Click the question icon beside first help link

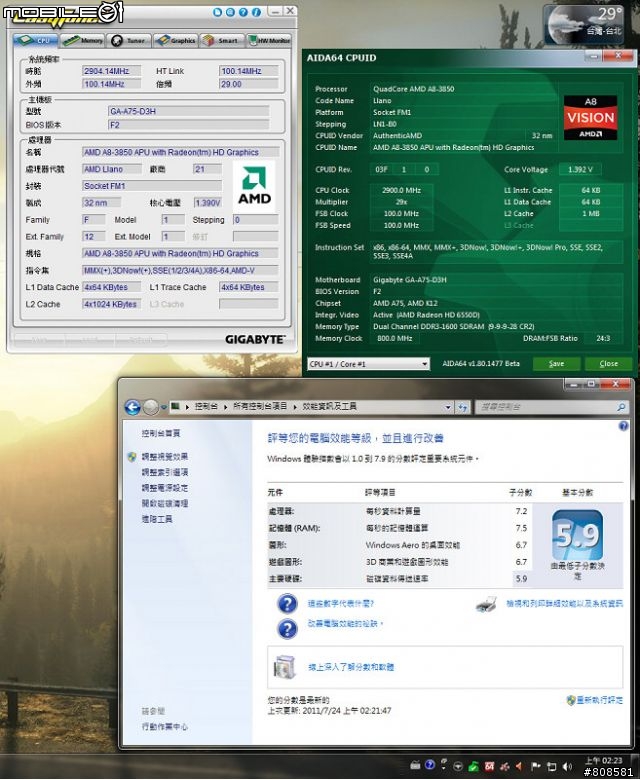[x=287, y=604]
